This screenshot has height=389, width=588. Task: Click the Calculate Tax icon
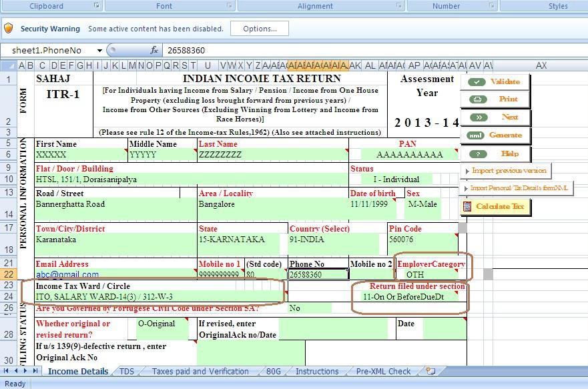(x=466, y=208)
